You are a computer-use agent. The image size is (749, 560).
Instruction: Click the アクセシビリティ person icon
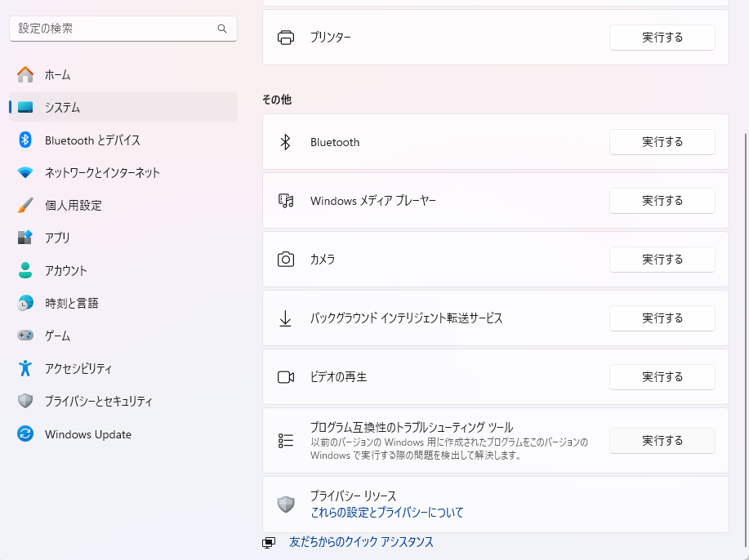(x=25, y=369)
